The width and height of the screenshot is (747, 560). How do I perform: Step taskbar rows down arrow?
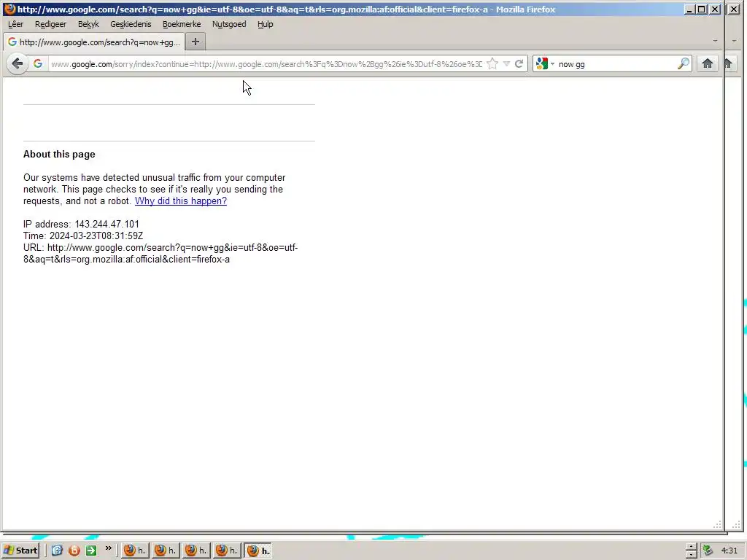[x=692, y=555]
